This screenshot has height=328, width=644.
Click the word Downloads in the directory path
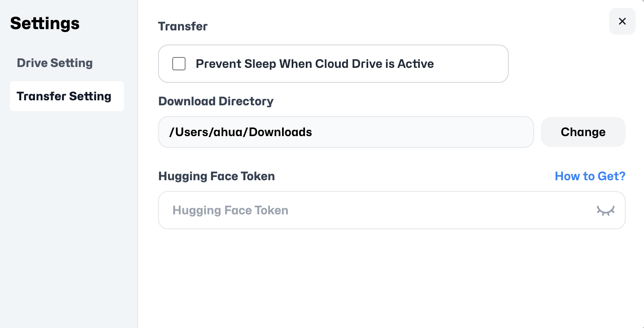[280, 132]
